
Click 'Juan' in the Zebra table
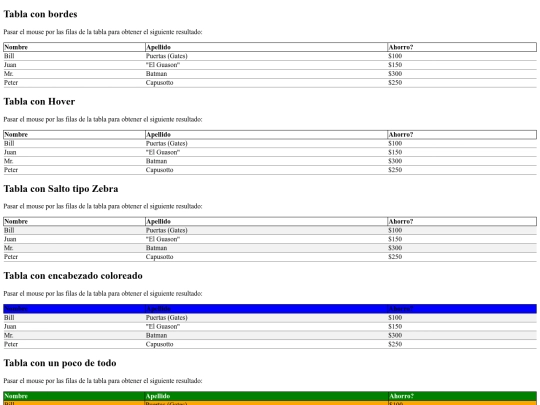coord(10,239)
